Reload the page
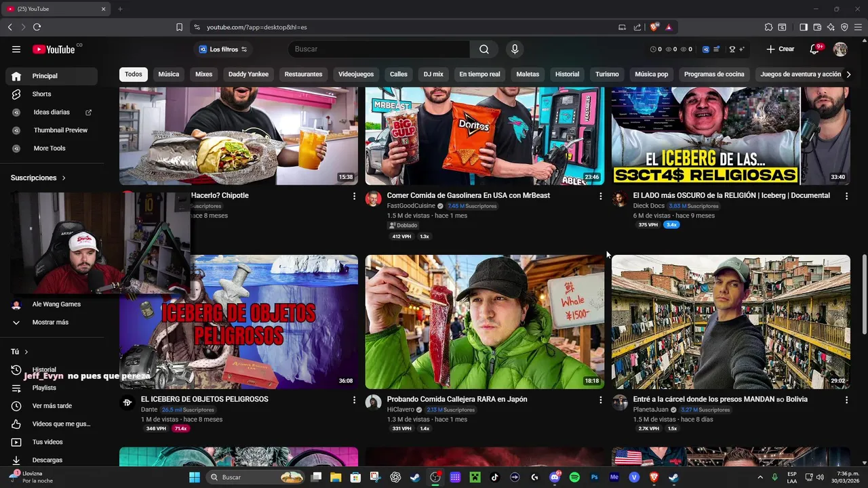868x488 pixels. point(37,27)
